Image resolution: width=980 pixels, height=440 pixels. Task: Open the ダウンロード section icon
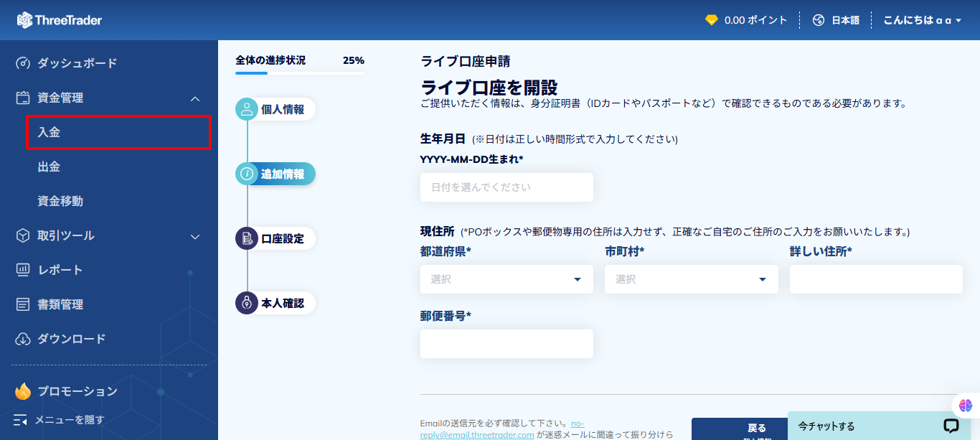coord(22,338)
